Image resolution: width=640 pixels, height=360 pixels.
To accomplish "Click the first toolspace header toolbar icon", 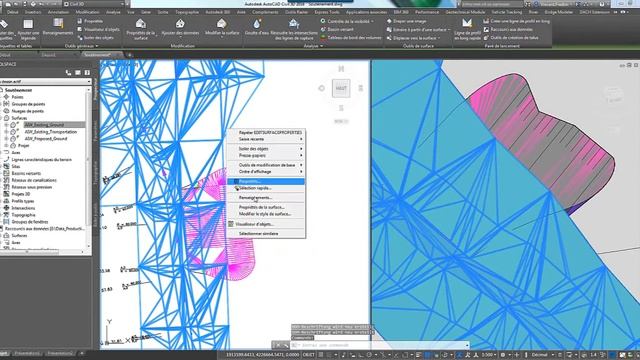I will point(68,73).
